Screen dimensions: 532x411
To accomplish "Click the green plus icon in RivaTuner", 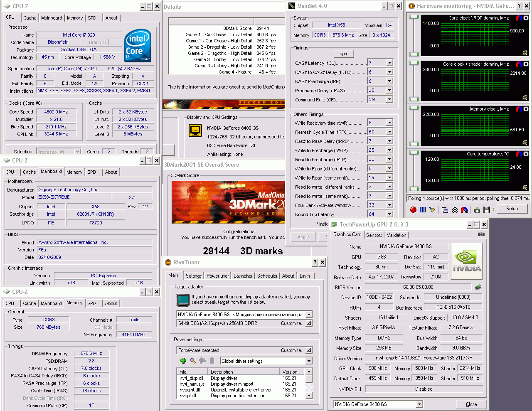I will point(183,361).
